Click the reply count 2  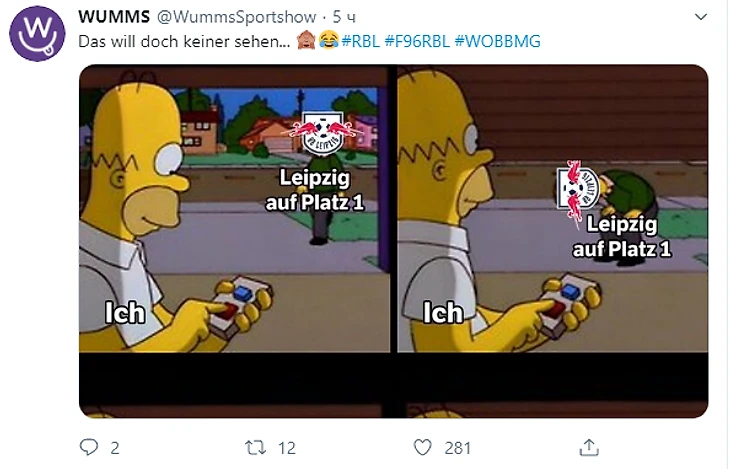[115, 448]
